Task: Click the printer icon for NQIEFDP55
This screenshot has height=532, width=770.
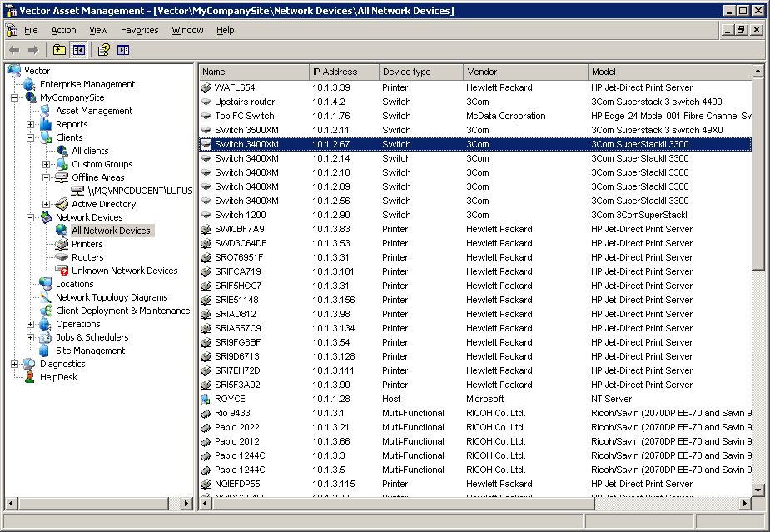Action: (x=206, y=485)
